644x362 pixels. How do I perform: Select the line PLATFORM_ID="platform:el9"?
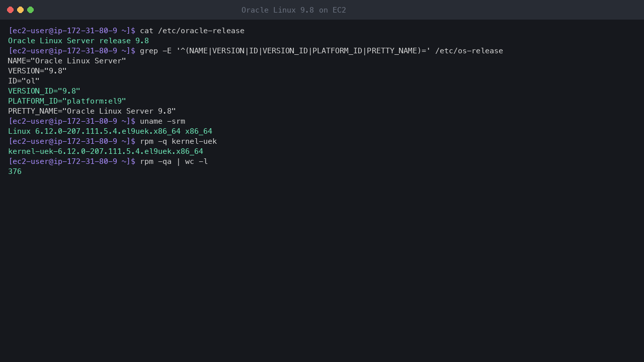click(67, 101)
